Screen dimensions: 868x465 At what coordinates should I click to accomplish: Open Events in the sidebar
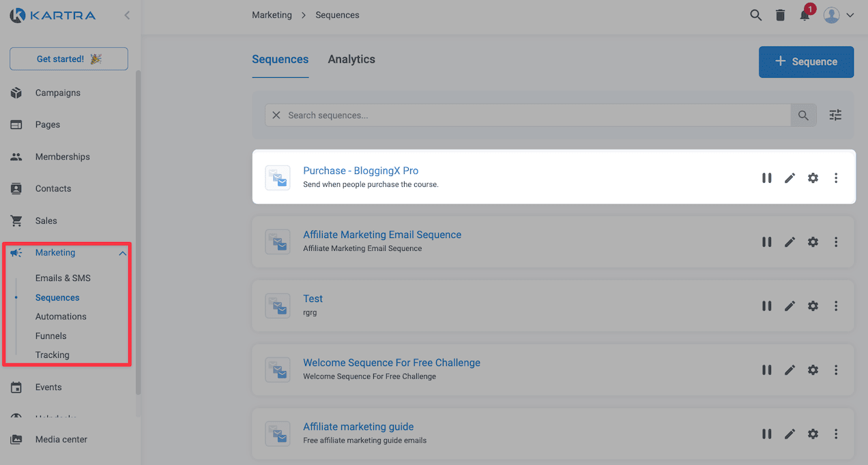[x=48, y=387]
